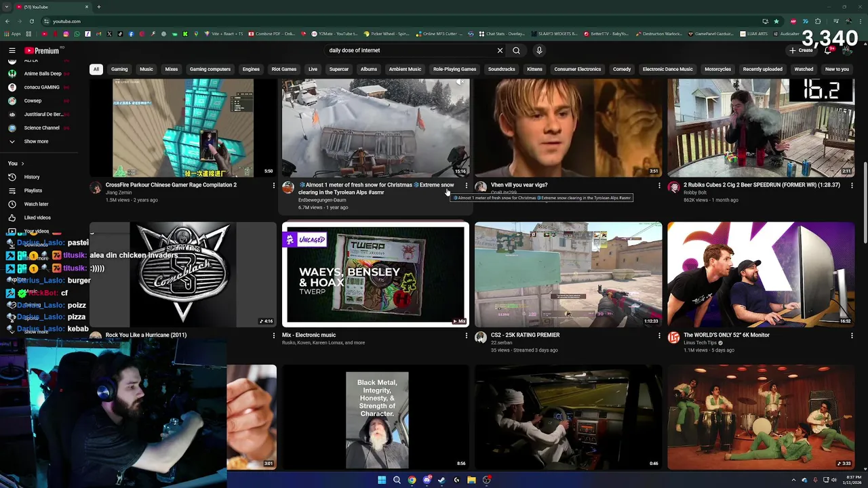Open the YouTube hamburger guide menu
The width and height of the screenshot is (868, 488).
12,50
